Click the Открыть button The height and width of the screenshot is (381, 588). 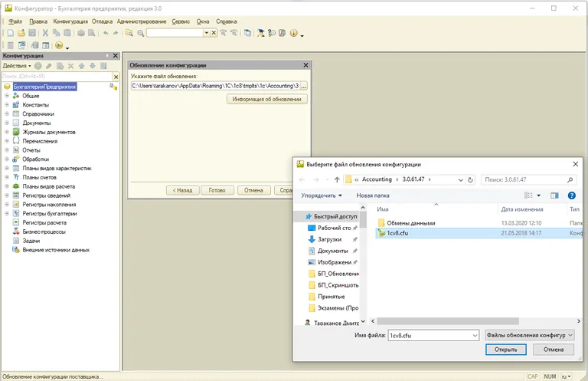pyautogui.click(x=505, y=350)
